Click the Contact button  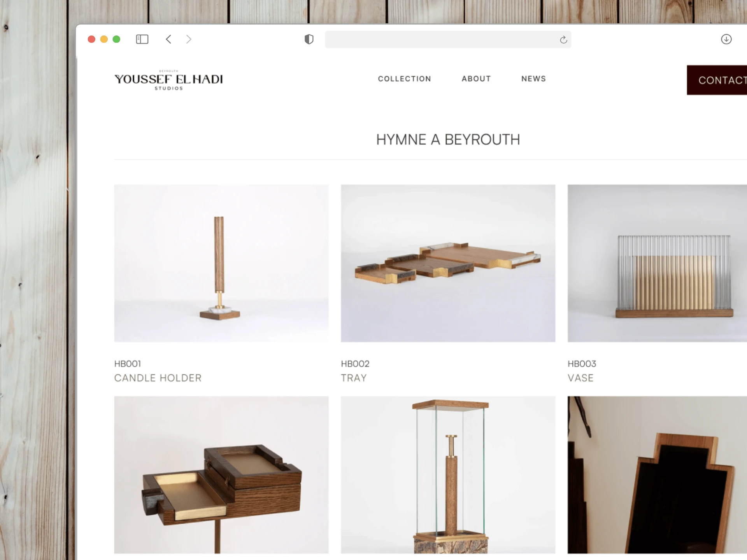click(717, 80)
